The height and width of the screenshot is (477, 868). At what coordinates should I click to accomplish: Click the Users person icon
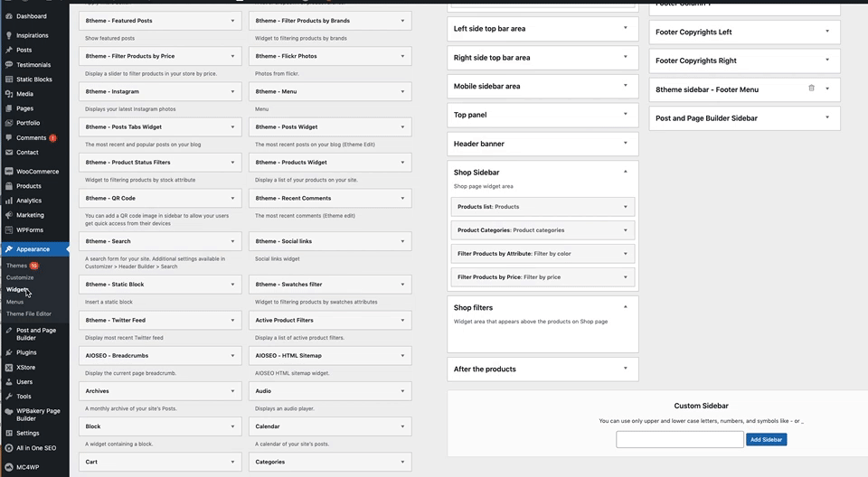click(x=9, y=382)
